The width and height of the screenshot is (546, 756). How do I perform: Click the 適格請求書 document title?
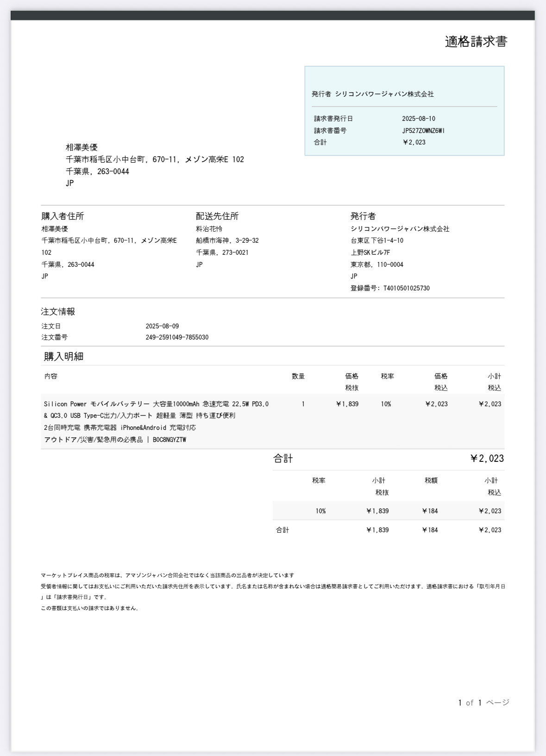476,42
